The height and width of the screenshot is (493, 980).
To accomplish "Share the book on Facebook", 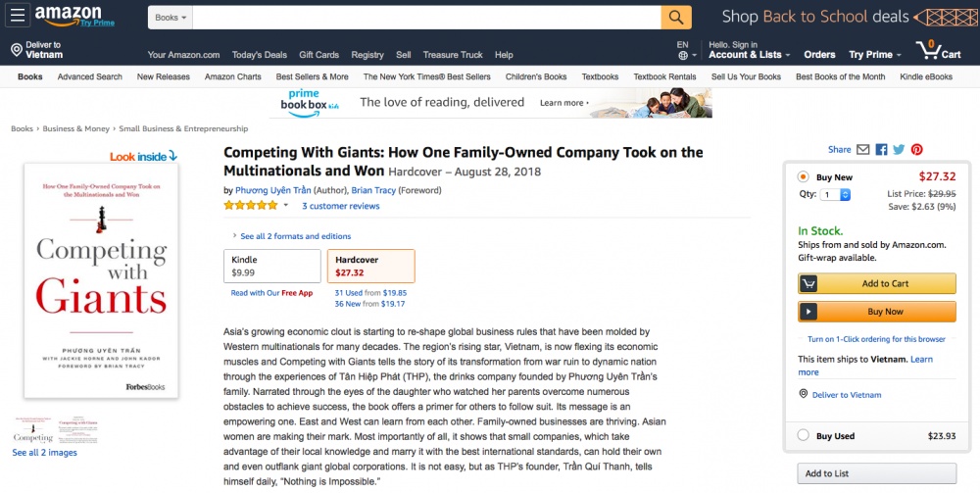I will pos(881,150).
